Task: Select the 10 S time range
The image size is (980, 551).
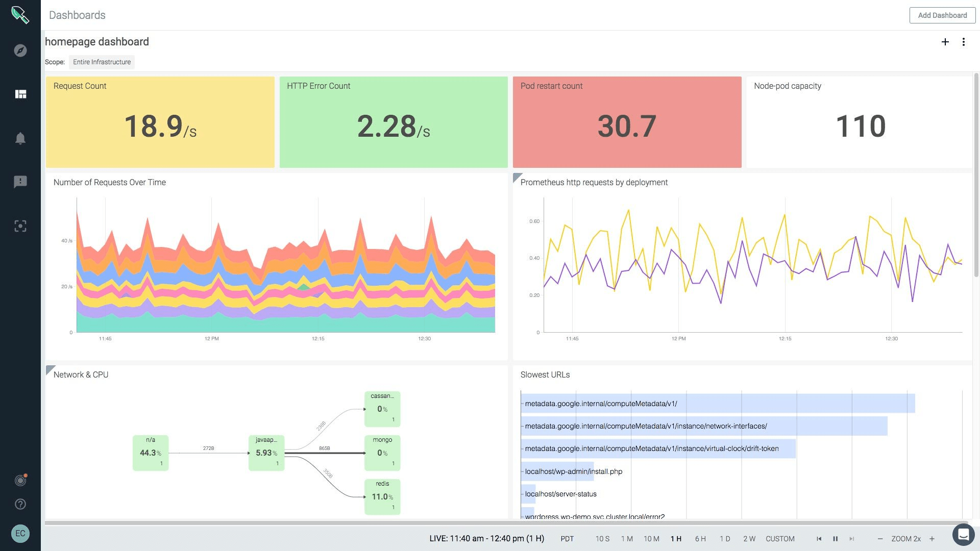Action: [x=602, y=539]
